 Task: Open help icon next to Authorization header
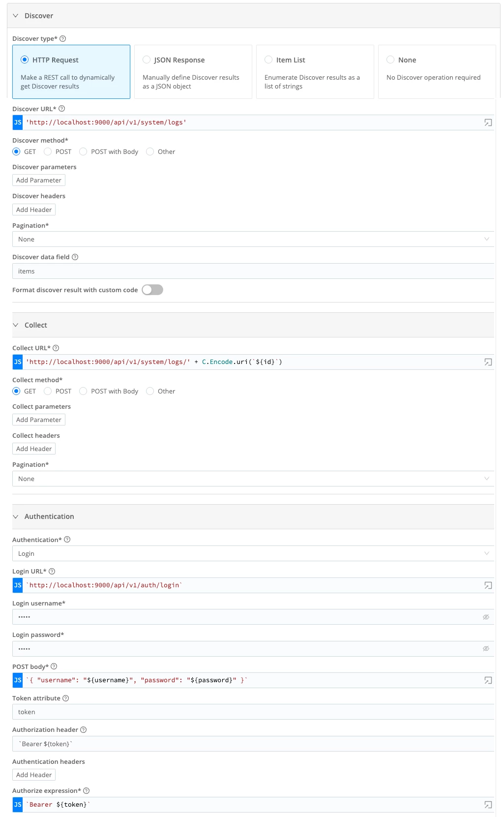pos(83,729)
